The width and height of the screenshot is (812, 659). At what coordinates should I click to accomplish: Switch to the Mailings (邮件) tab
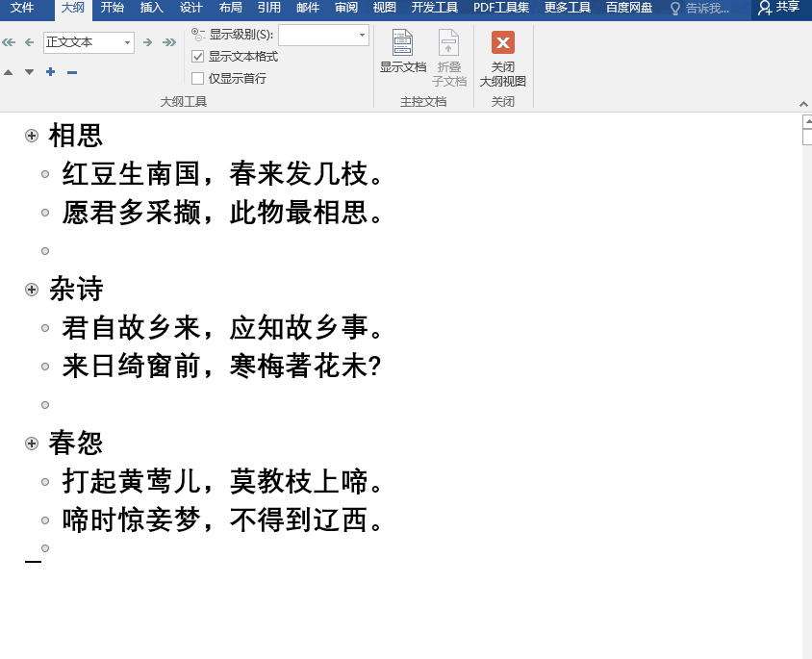308,8
